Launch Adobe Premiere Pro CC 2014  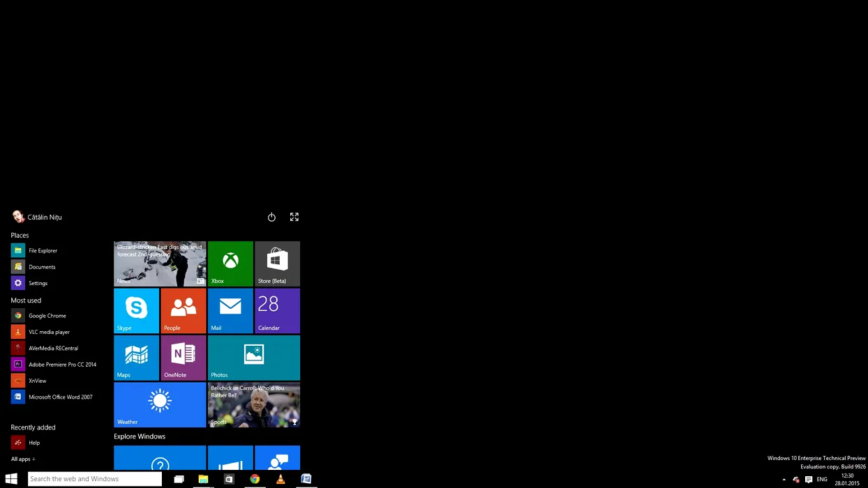click(54, 364)
